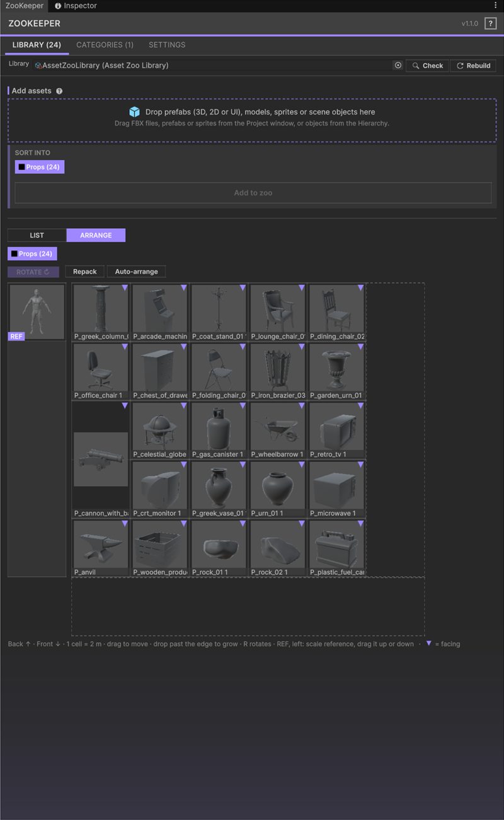This screenshot has height=820, width=504.
Task: Toggle Props (24) chip under Sort Into
Action: point(40,167)
